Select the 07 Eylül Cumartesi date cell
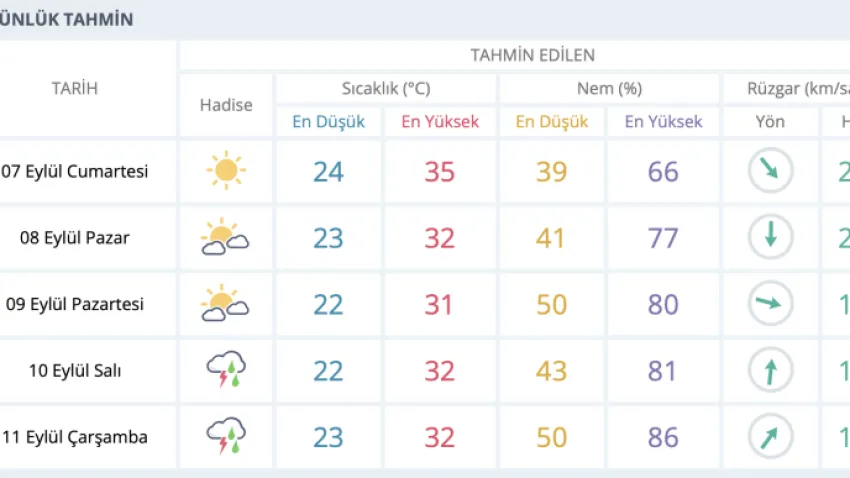 (x=74, y=171)
